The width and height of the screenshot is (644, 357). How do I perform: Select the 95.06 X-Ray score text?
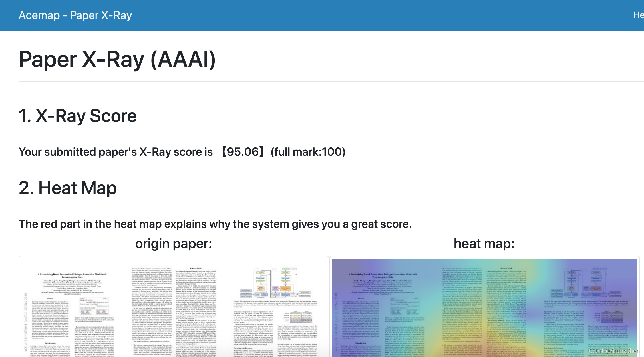click(243, 152)
